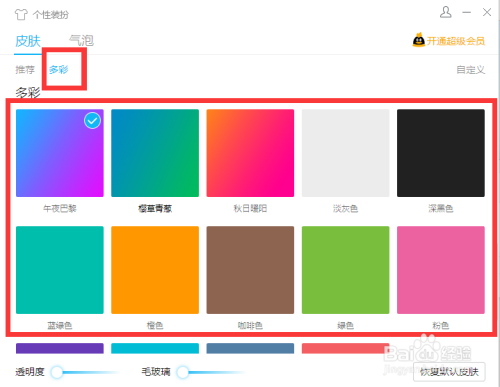Open the 推荐 skin category
Viewport: 500px width, 387px height.
pos(25,70)
